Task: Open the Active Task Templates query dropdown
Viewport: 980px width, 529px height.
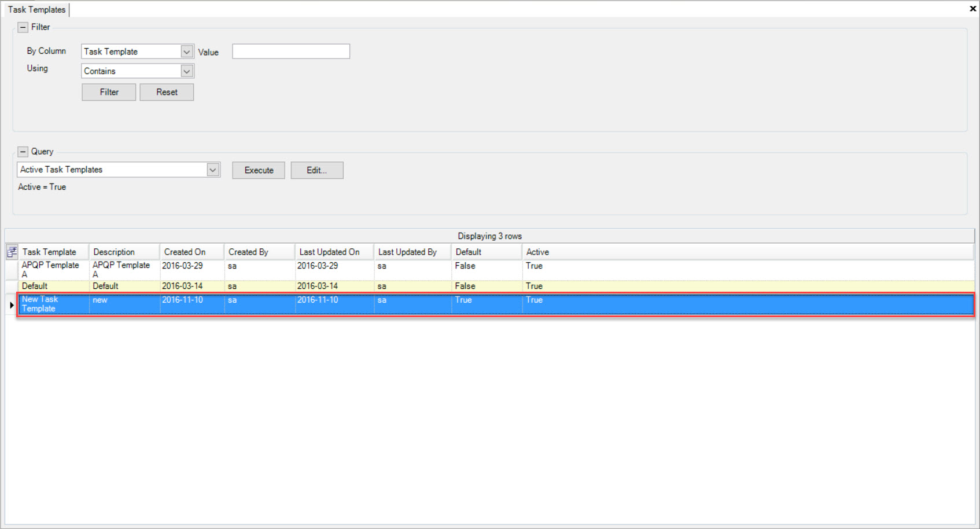Action: (x=213, y=170)
